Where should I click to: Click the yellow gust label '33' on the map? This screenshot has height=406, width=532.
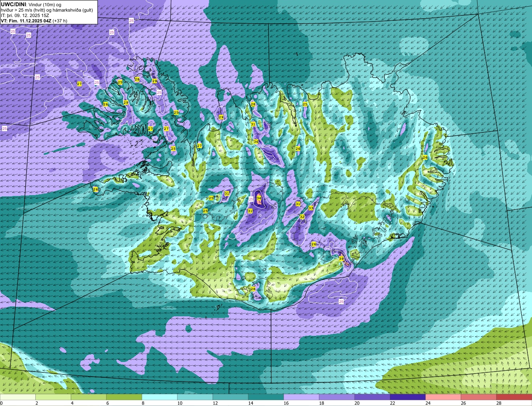(x=311, y=208)
